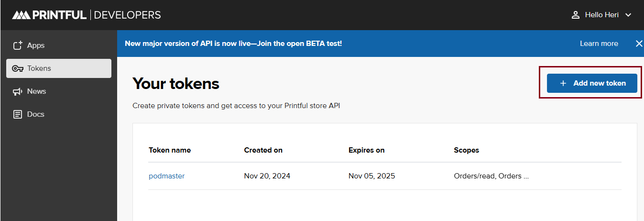Click the megaphone icon beside News

(18, 91)
